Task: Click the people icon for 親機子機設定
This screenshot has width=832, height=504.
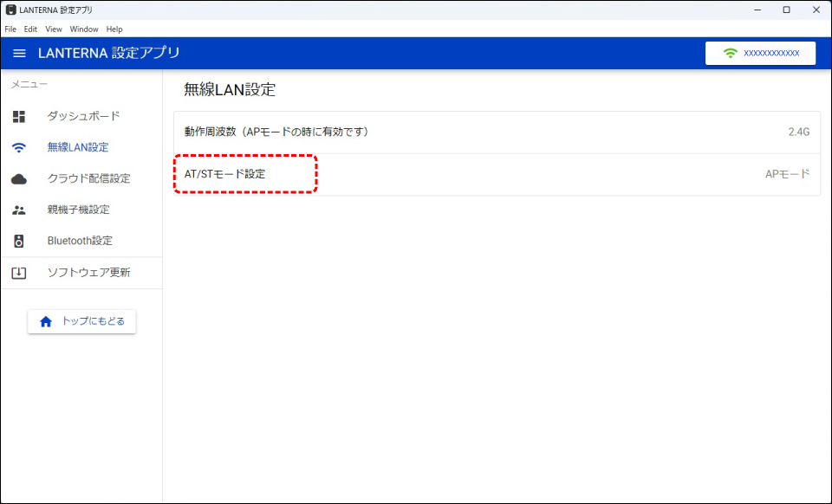Action: tap(19, 210)
